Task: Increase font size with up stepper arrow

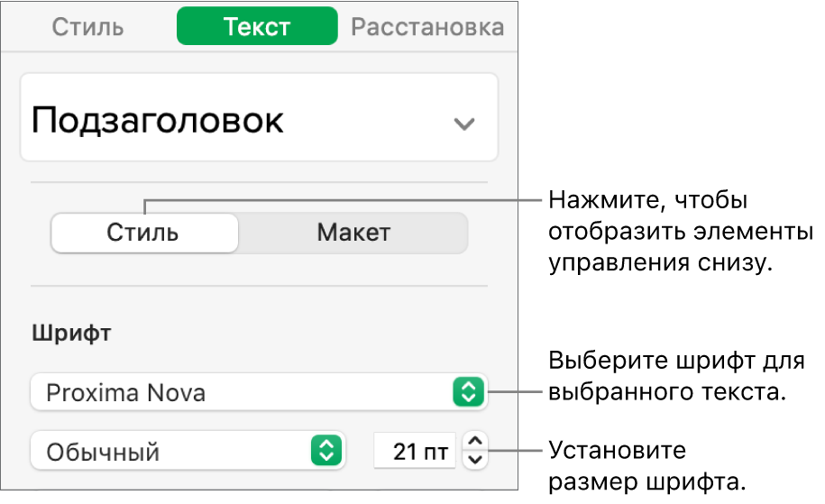Action: click(475, 442)
